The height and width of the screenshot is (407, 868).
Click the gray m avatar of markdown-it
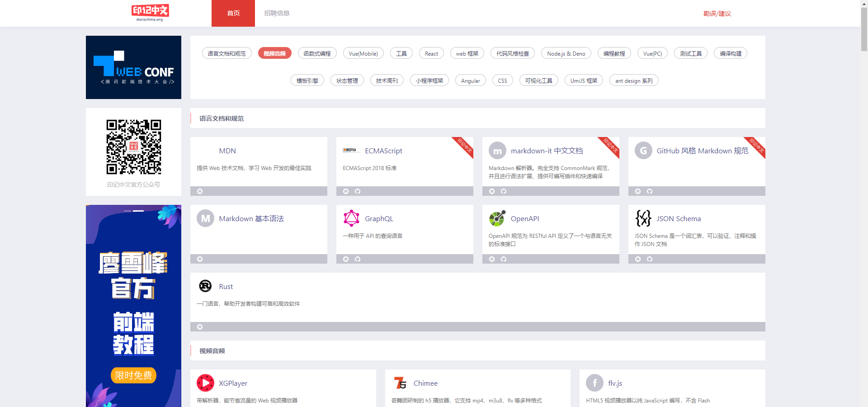point(497,151)
